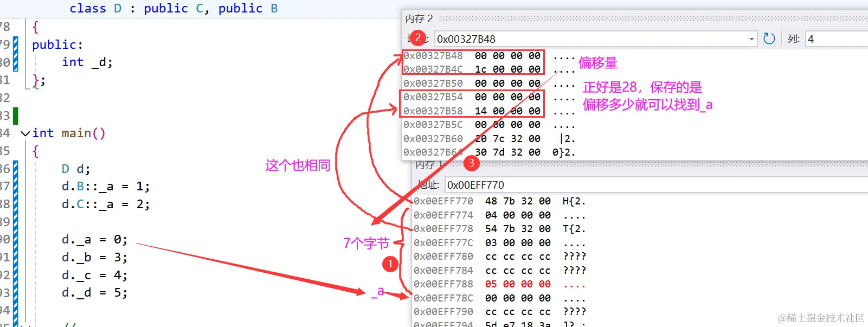Click memory row 0x00EFF790 address
Screen dimensions: 868x327
pyautogui.click(x=443, y=312)
